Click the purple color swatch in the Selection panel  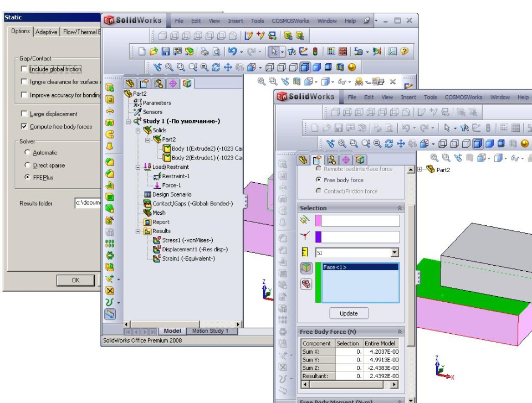[x=318, y=237]
